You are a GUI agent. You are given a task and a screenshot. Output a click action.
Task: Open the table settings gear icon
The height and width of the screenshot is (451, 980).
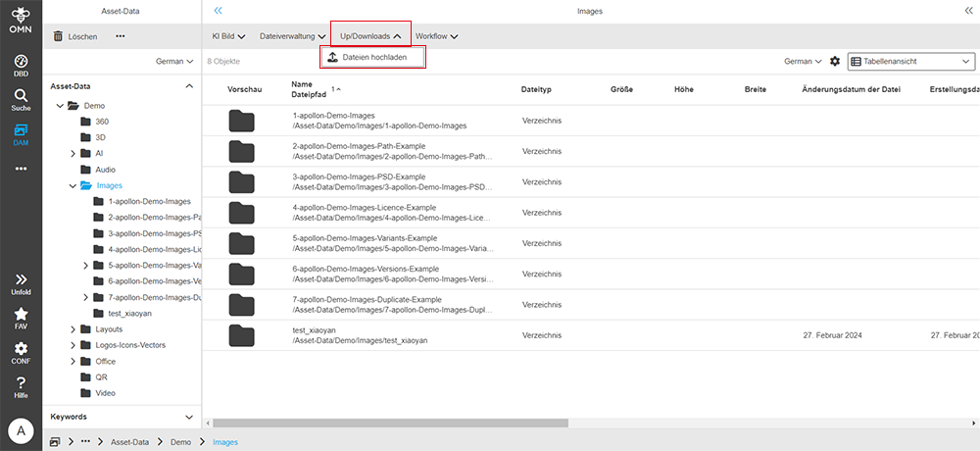click(x=834, y=62)
